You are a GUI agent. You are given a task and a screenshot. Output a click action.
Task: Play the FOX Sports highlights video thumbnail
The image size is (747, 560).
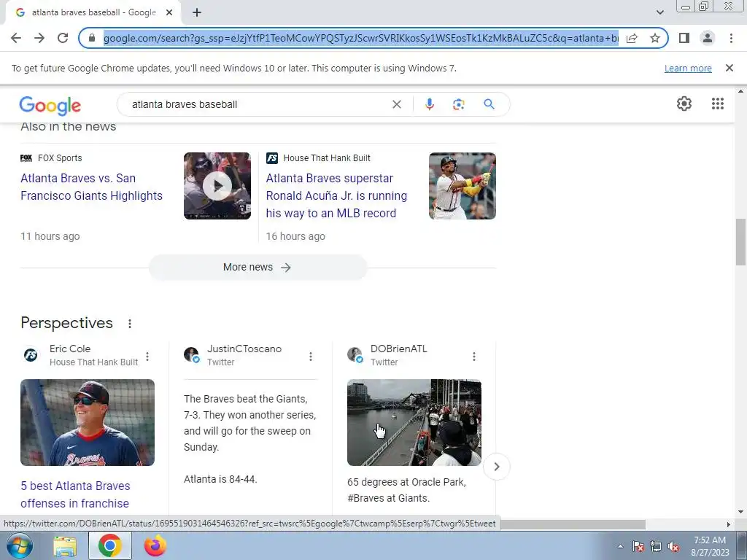pos(217,186)
